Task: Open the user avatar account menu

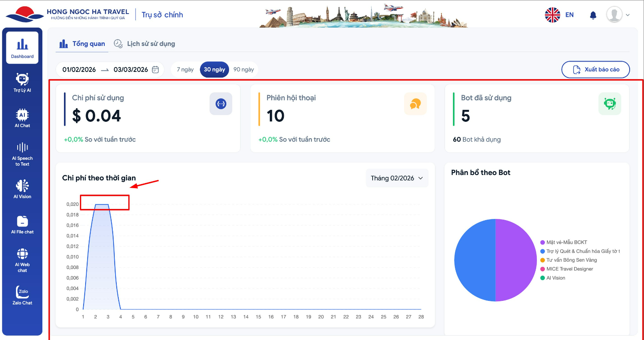Action: tap(618, 15)
